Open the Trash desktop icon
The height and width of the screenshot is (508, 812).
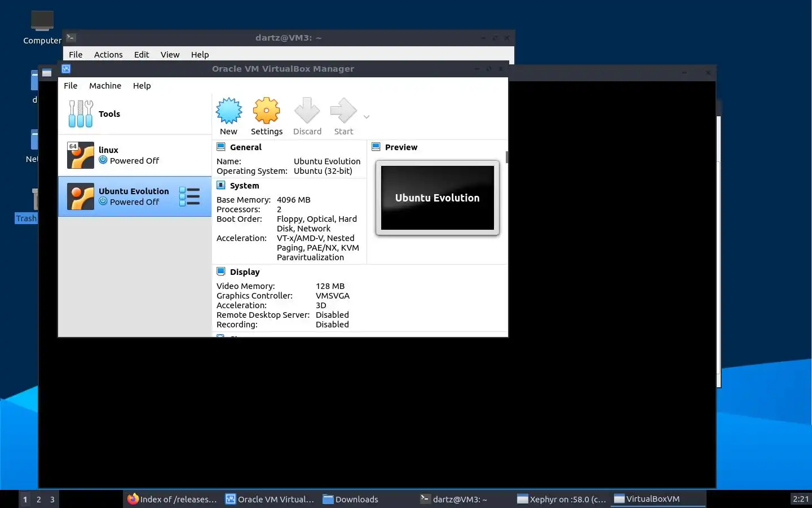pyautogui.click(x=27, y=205)
